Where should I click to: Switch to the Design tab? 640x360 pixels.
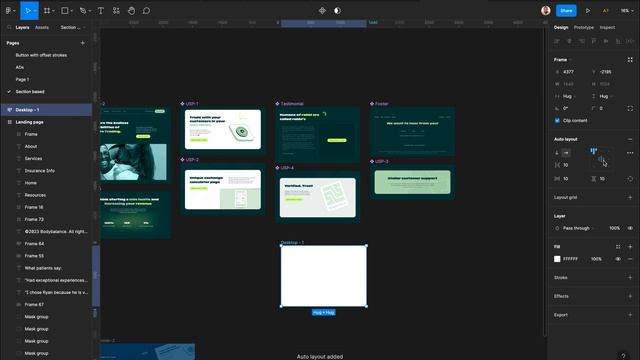pyautogui.click(x=561, y=27)
